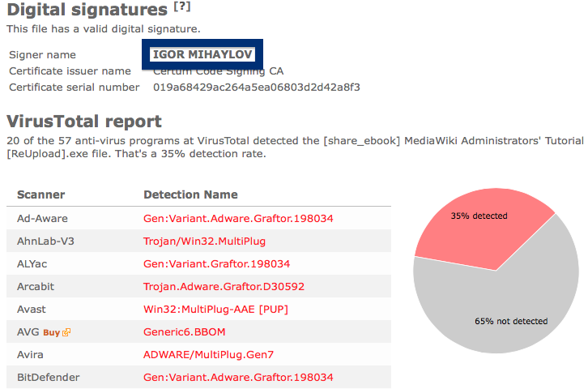Image resolution: width=588 pixels, height=389 pixels.
Task: Open the [?] help link for Digital signatures
Action: coord(182,6)
